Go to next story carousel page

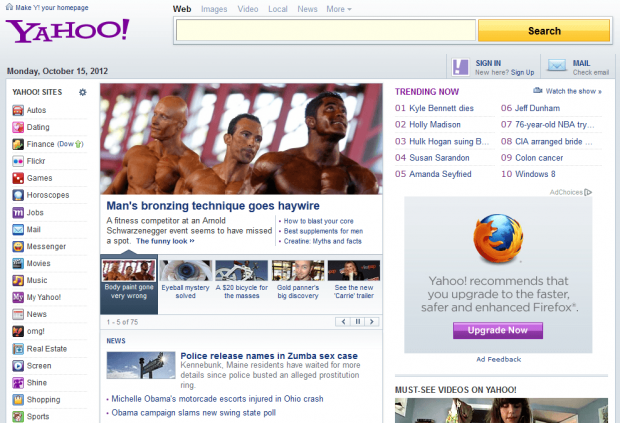click(372, 322)
